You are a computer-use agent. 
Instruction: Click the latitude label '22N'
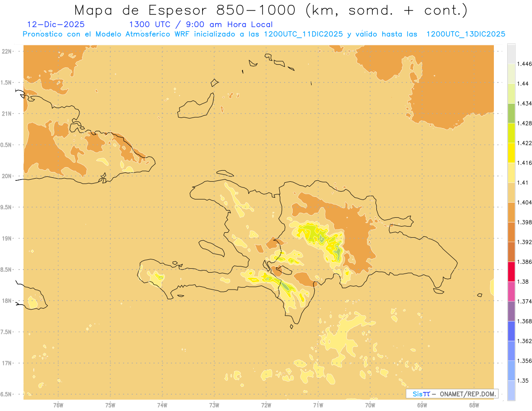(x=8, y=51)
